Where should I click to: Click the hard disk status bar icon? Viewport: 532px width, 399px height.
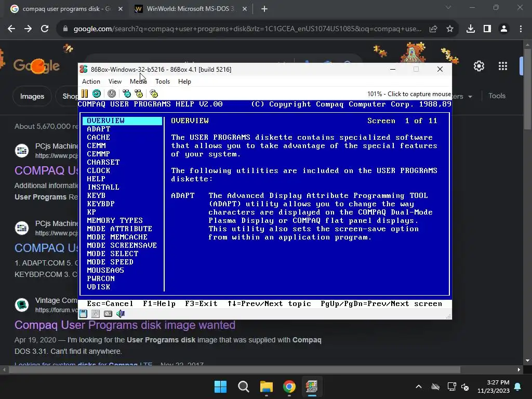(x=96, y=314)
